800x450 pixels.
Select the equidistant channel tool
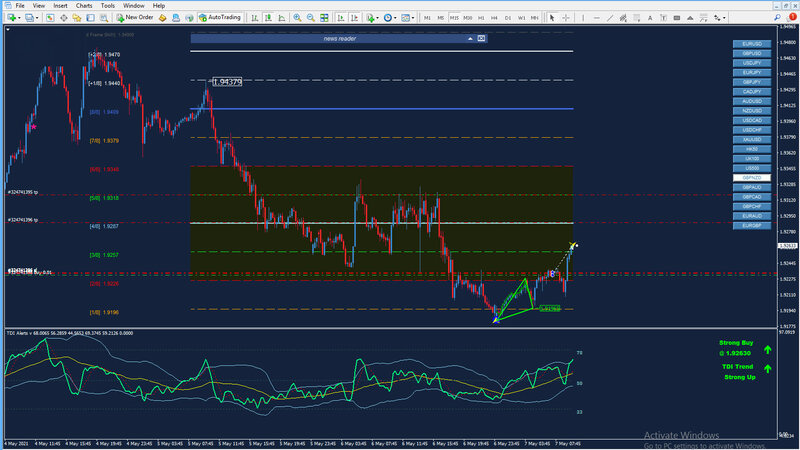click(x=623, y=18)
